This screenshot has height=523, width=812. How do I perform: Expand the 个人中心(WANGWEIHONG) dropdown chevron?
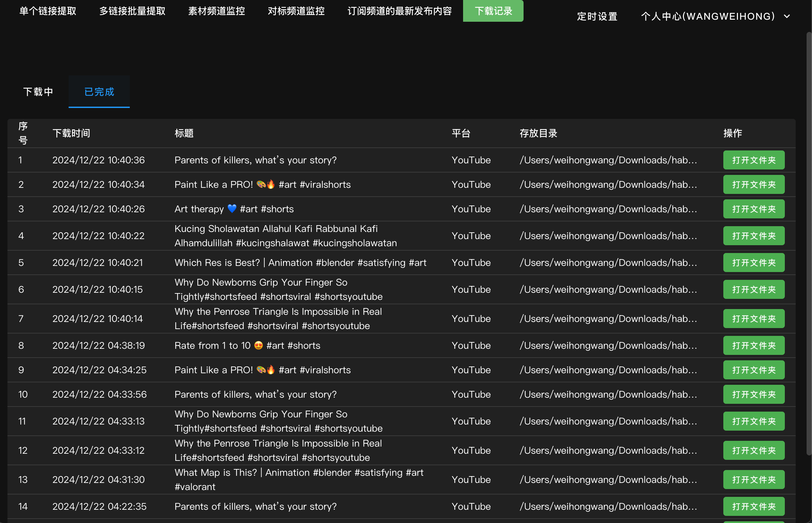click(787, 16)
